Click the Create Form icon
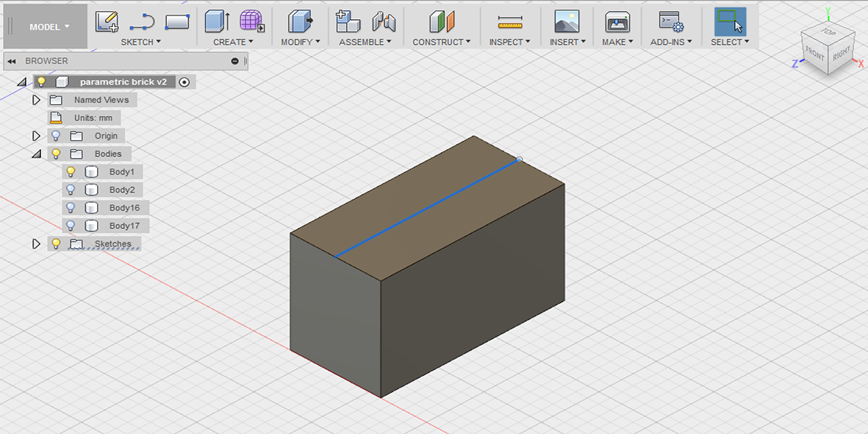 pyautogui.click(x=252, y=21)
